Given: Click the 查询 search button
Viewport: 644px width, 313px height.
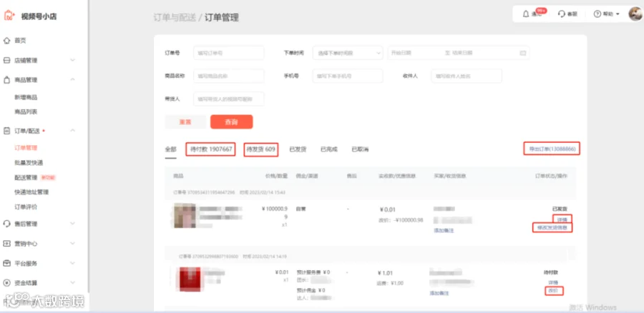Looking at the screenshot, I should (x=231, y=121).
